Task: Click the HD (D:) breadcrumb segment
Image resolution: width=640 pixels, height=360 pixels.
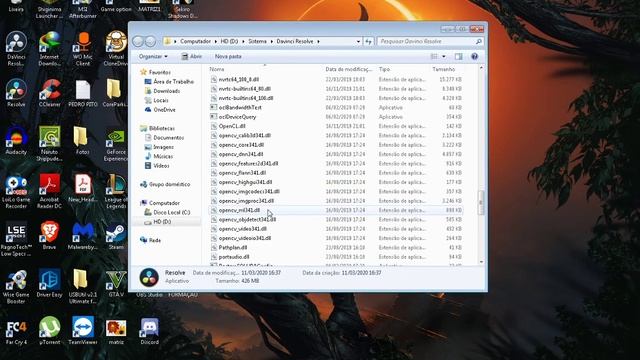Action: pyautogui.click(x=229, y=41)
